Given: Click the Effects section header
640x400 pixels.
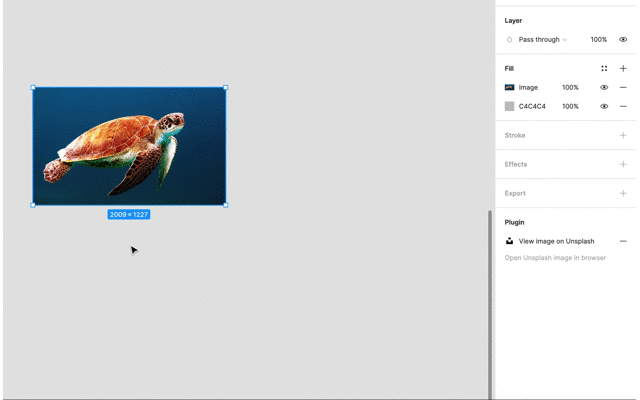Looking at the screenshot, I should [516, 164].
